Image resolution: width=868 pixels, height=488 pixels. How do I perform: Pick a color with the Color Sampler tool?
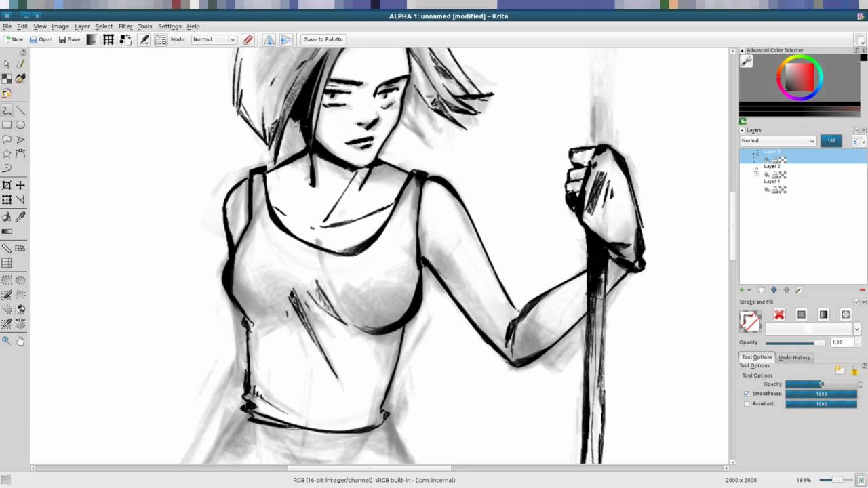click(20, 216)
